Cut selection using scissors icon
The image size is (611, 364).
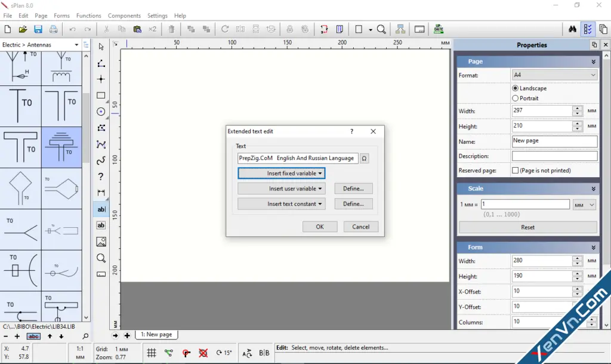(106, 29)
